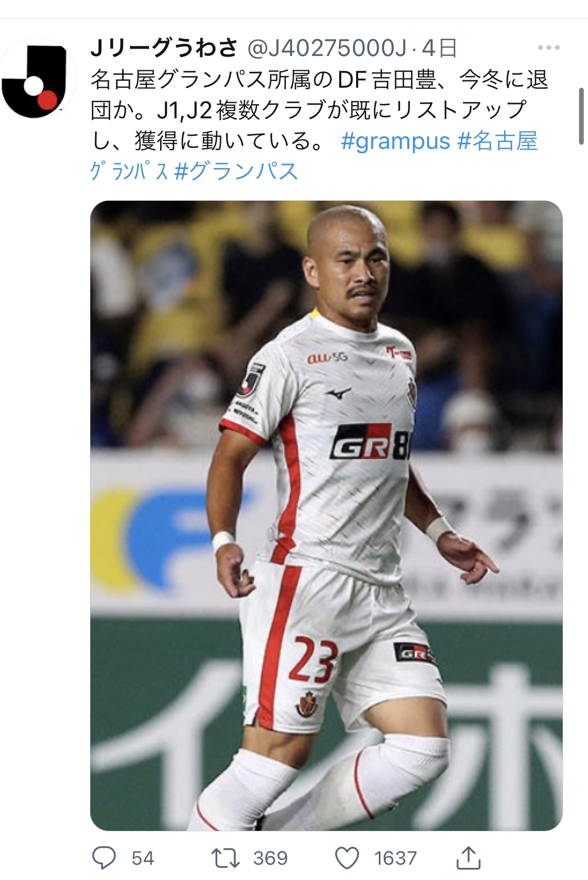This screenshot has height=880, width=588.
Task: Open the tweet's soccer player photo
Action: 326,516
